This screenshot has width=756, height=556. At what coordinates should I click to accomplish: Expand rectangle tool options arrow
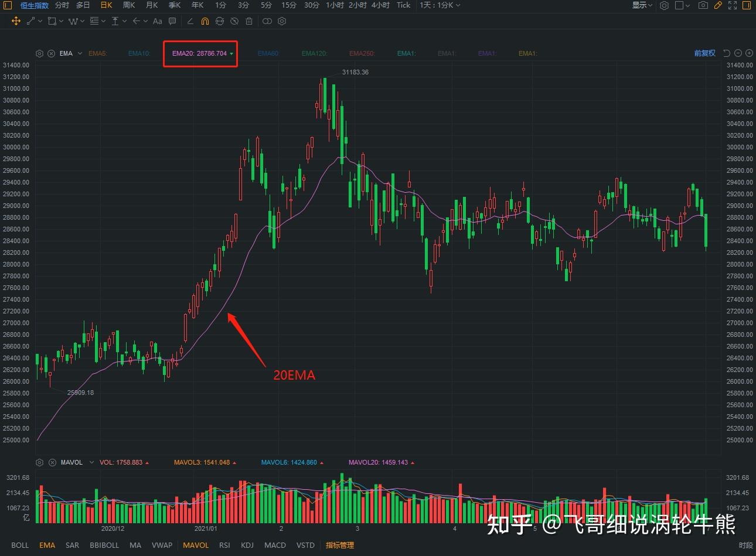coord(61,21)
